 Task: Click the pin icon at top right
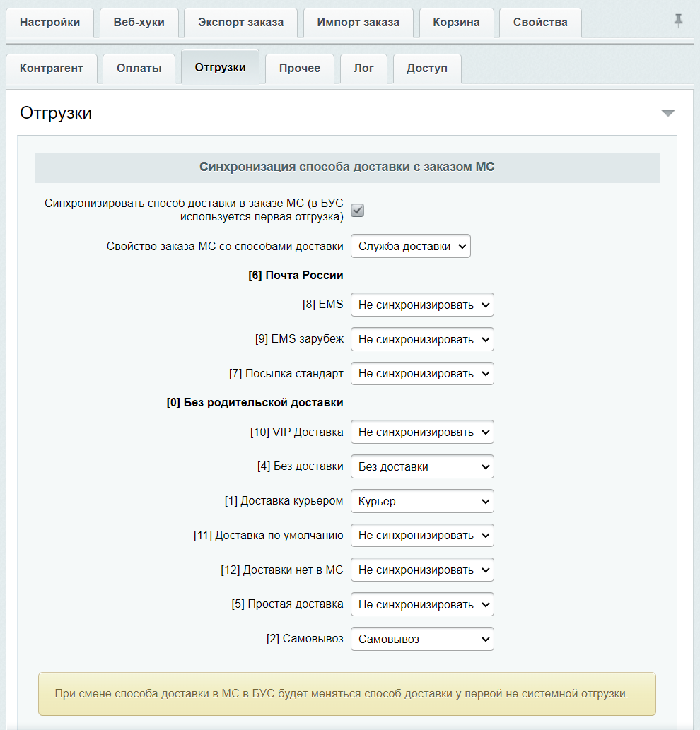pos(678,21)
